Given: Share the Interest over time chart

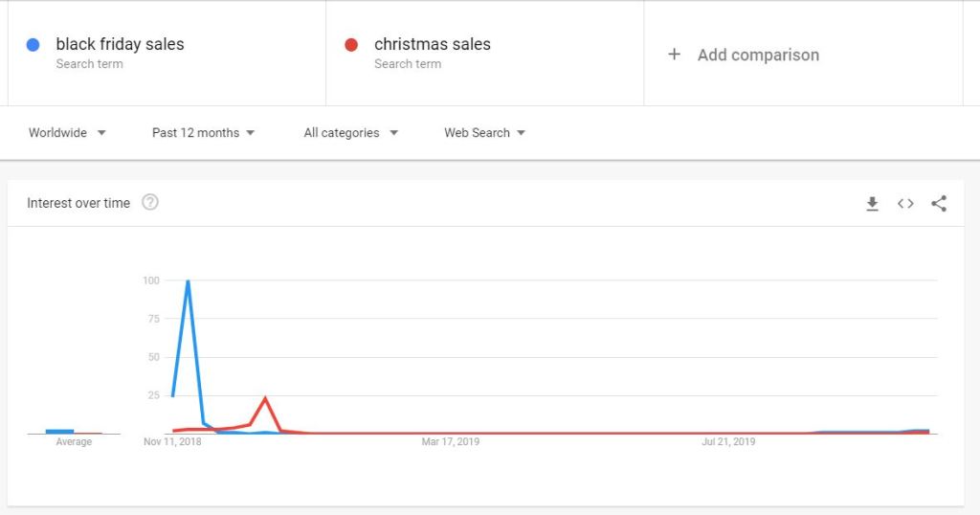Looking at the screenshot, I should (x=939, y=204).
